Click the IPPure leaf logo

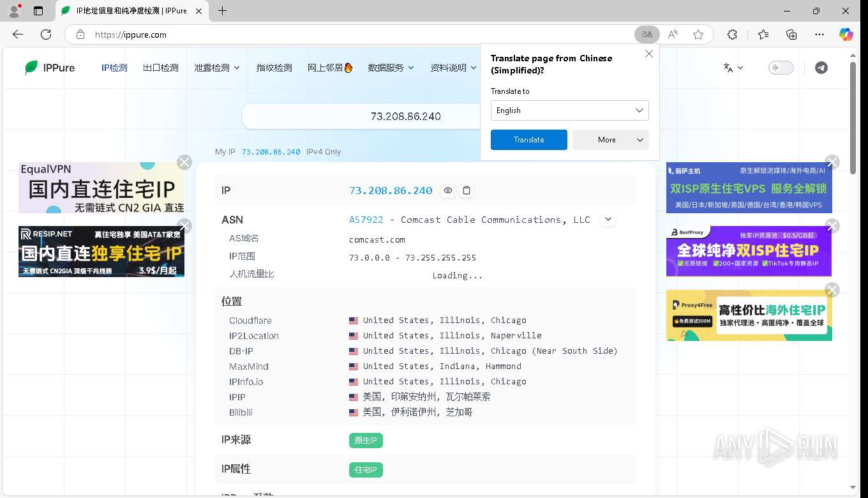point(31,68)
